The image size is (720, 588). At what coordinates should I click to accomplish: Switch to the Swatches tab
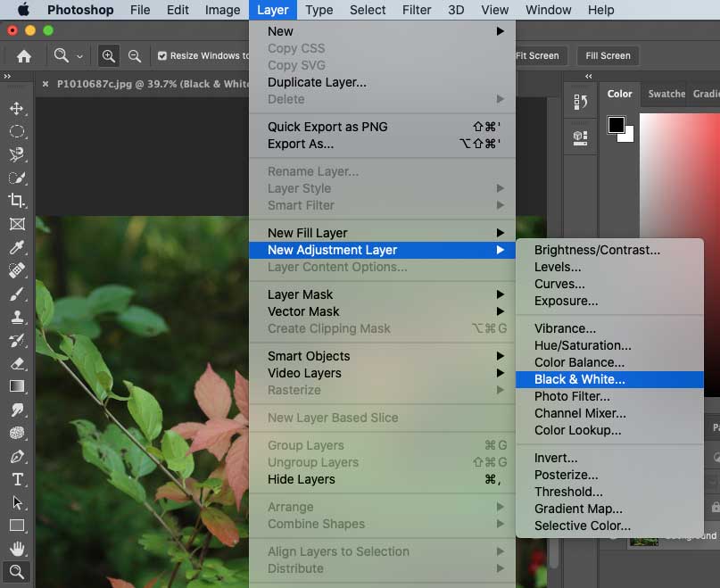[665, 94]
